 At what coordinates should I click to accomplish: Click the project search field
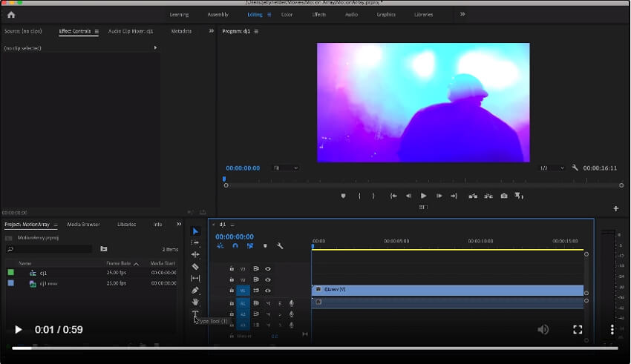(50, 249)
